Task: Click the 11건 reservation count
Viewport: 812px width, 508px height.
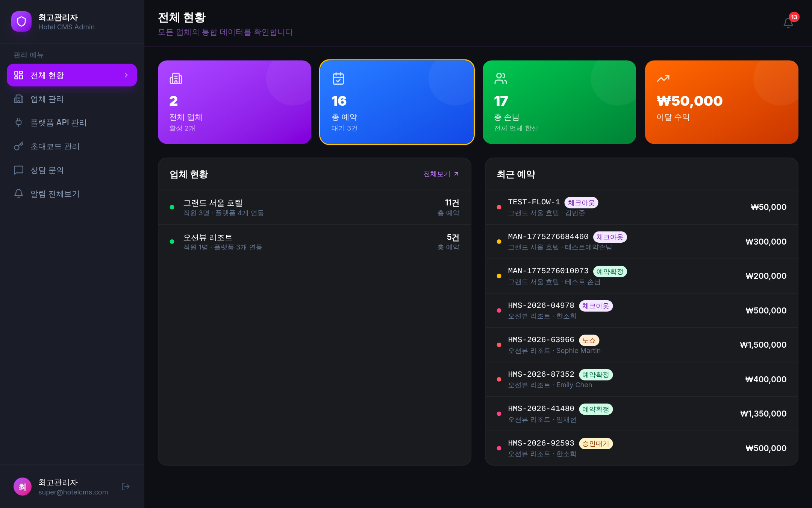Action: tap(452, 203)
